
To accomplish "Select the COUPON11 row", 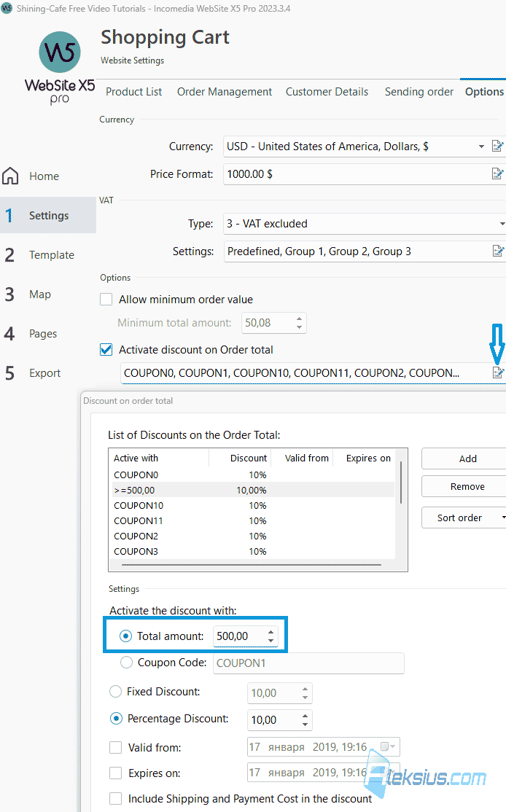I will [x=253, y=520].
